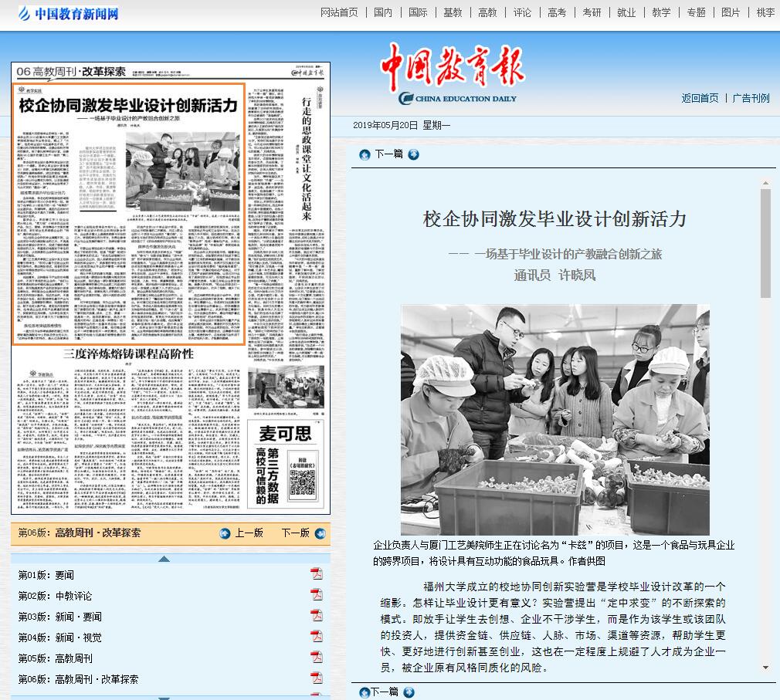Click the article scrollbar's down arrow
This screenshot has height=700, width=780.
coord(765,668)
